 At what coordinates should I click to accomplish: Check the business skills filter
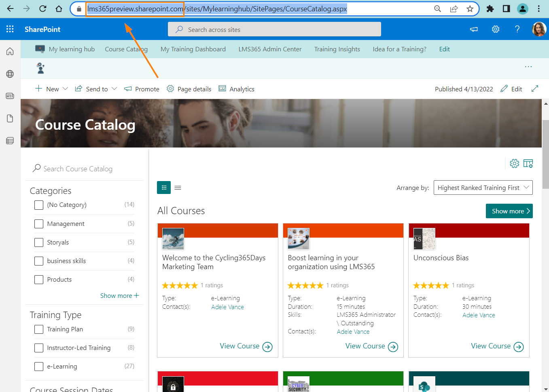(x=39, y=261)
